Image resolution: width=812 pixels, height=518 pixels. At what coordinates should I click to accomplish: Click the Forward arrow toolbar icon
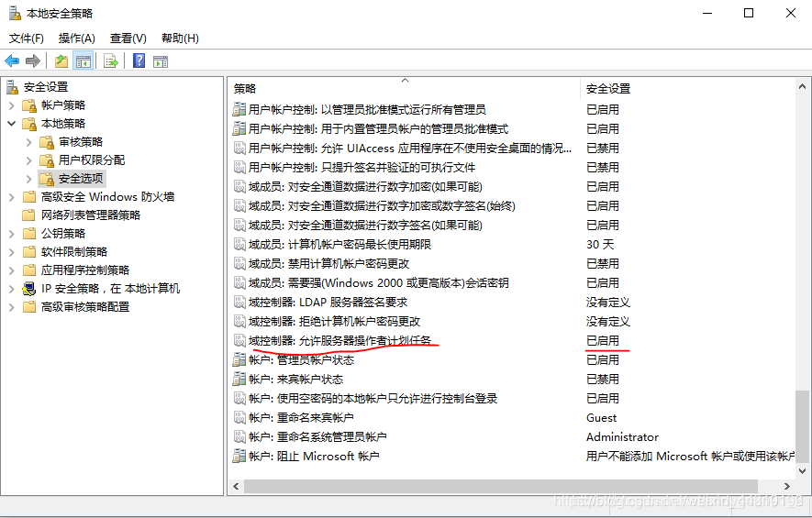33,61
